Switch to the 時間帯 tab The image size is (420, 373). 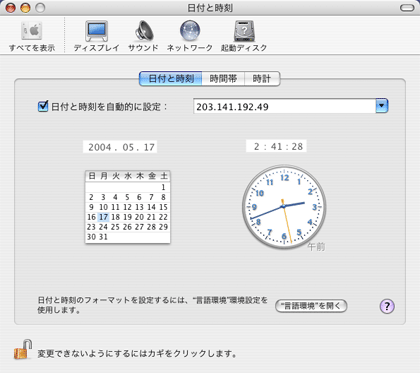pos(223,79)
